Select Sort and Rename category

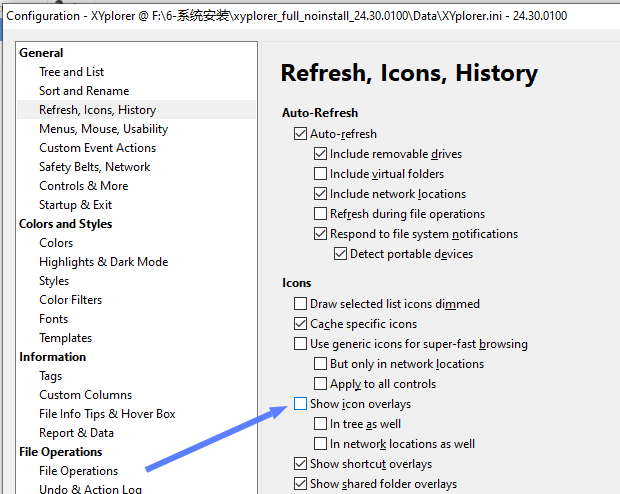(84, 91)
